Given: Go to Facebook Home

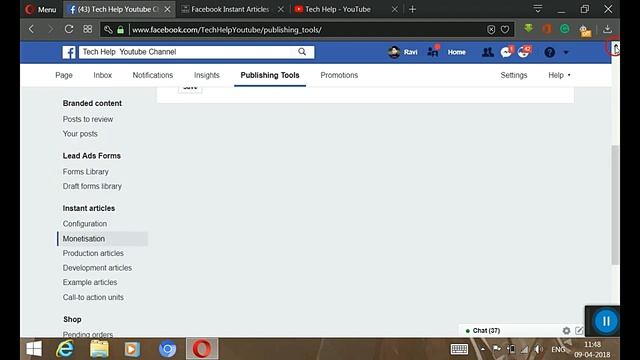Looking at the screenshot, I should tap(456, 52).
